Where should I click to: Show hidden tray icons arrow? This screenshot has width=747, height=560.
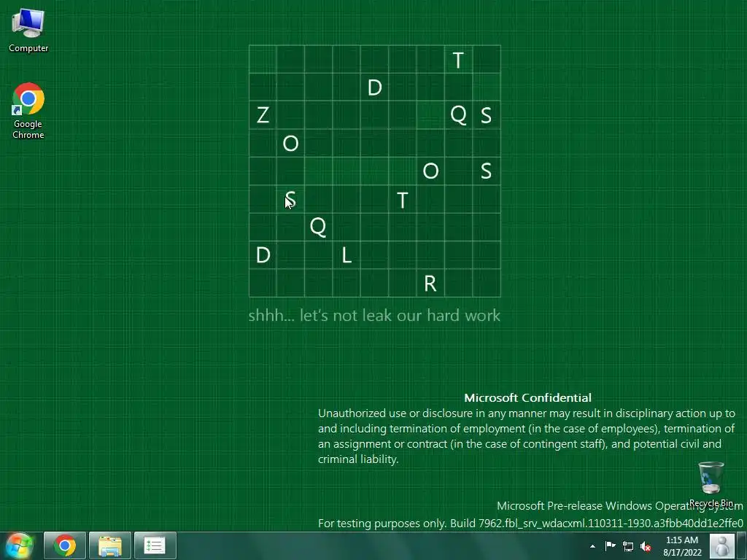592,546
